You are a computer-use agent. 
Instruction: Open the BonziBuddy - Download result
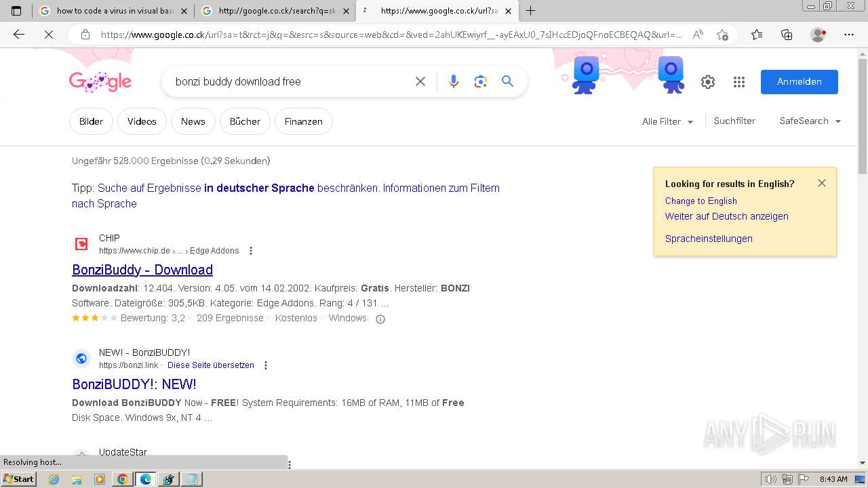pyautogui.click(x=142, y=270)
